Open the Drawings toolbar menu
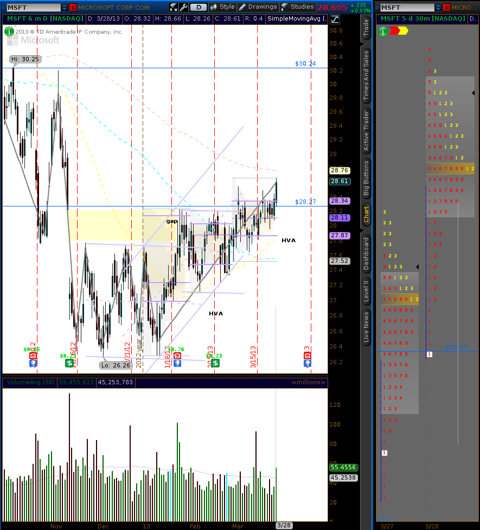The height and width of the screenshot is (530, 480). point(258,7)
